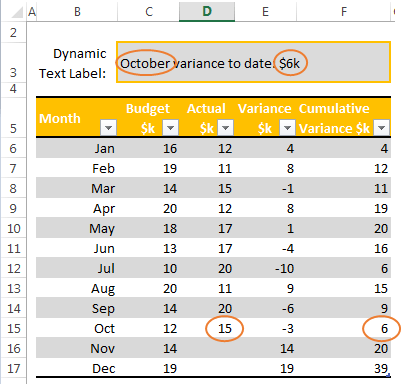Screen dimensions: 401x384
Task: Click the 'Sep' month cell
Action: coord(77,308)
